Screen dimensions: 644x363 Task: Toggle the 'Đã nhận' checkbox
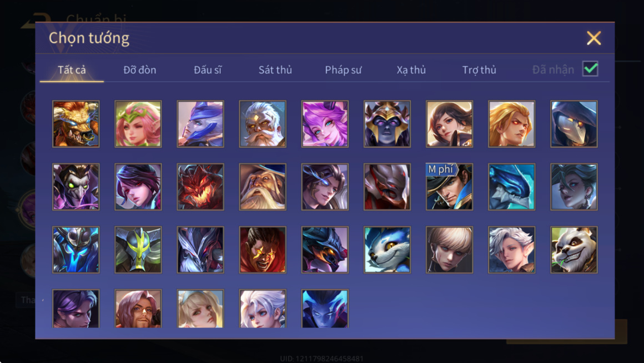coord(590,69)
